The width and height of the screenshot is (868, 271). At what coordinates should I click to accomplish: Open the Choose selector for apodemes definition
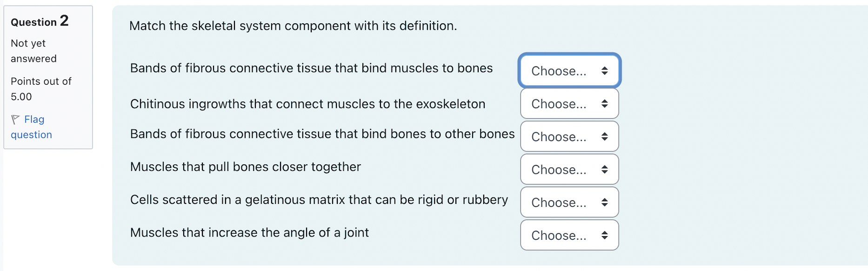pos(569,104)
